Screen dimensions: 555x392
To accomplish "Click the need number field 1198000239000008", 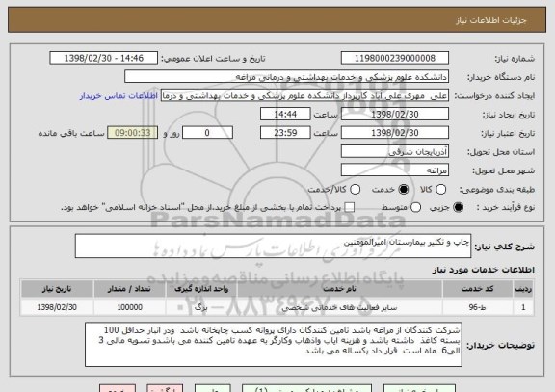I will (395, 58).
